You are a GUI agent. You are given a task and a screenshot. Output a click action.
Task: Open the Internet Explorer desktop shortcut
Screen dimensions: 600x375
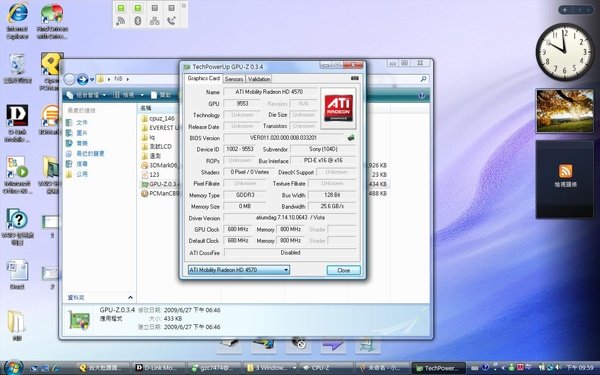pos(17,21)
